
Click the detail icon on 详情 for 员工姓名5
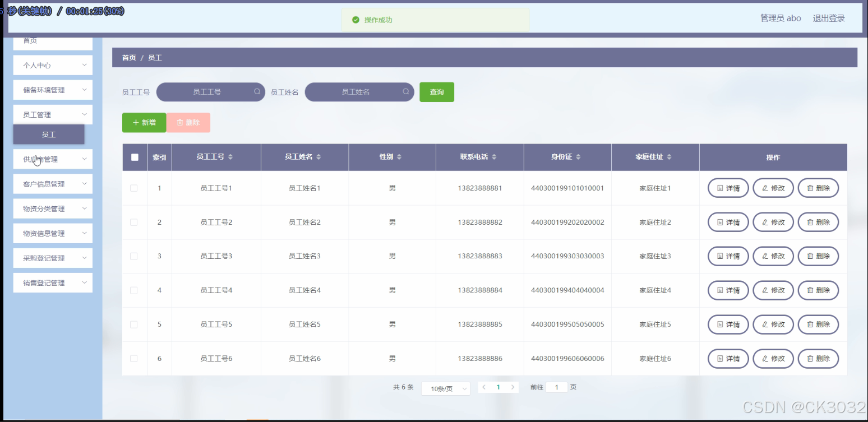tap(721, 324)
